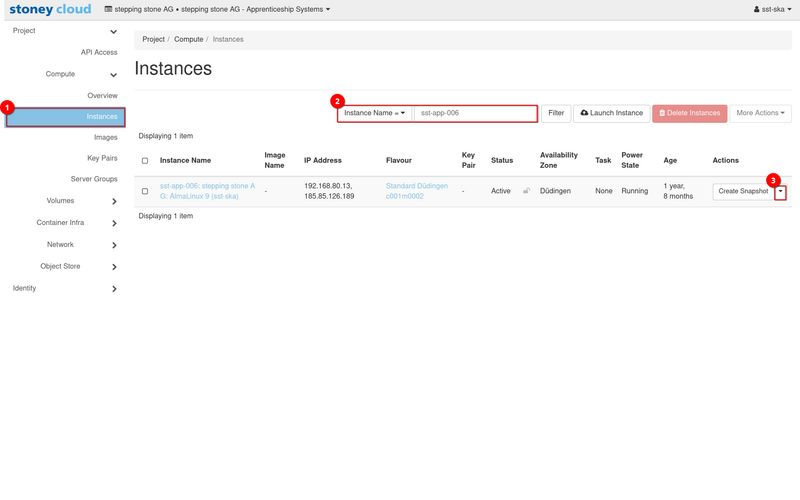Select the checkbox for sst-app-006 instance row
This screenshot has width=800, height=500.
pos(145,191)
